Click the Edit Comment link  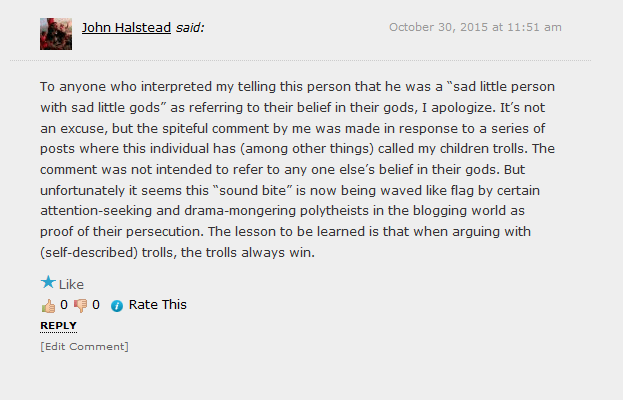coord(84,347)
